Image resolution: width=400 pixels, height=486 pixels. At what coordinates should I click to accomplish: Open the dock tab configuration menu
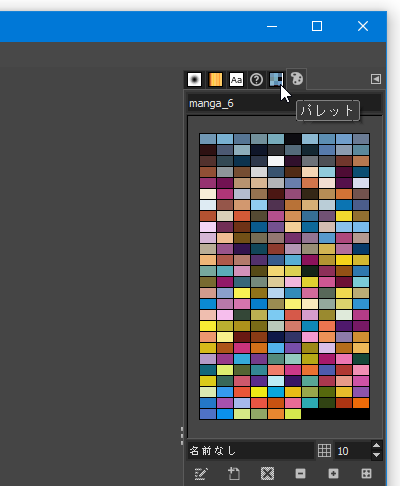[376, 79]
